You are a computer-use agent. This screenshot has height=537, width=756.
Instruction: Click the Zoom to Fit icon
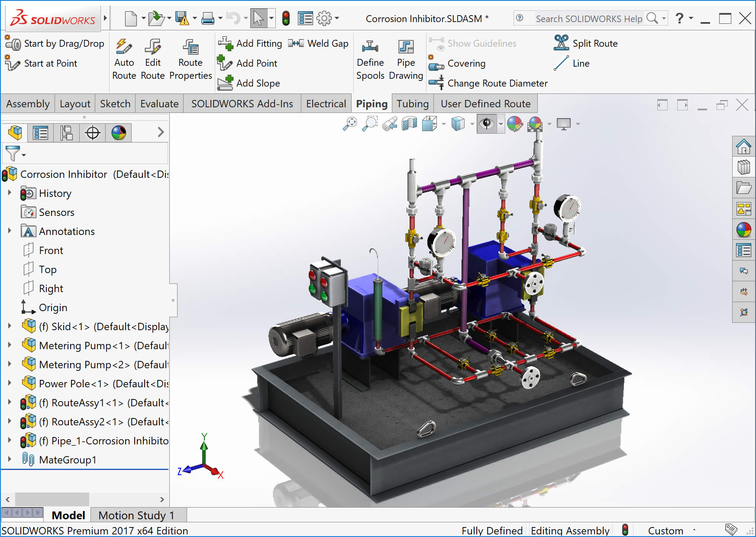click(350, 124)
